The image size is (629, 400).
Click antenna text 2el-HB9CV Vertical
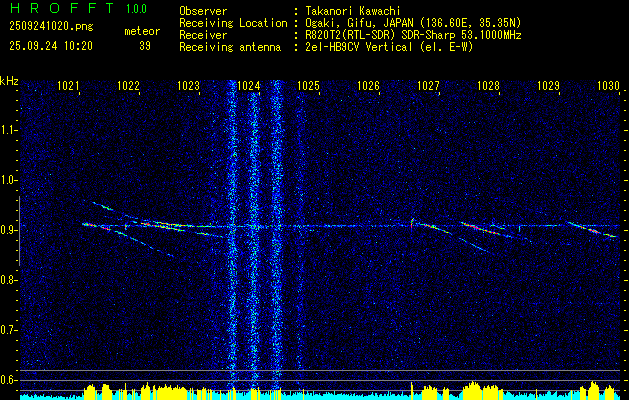pos(359,47)
